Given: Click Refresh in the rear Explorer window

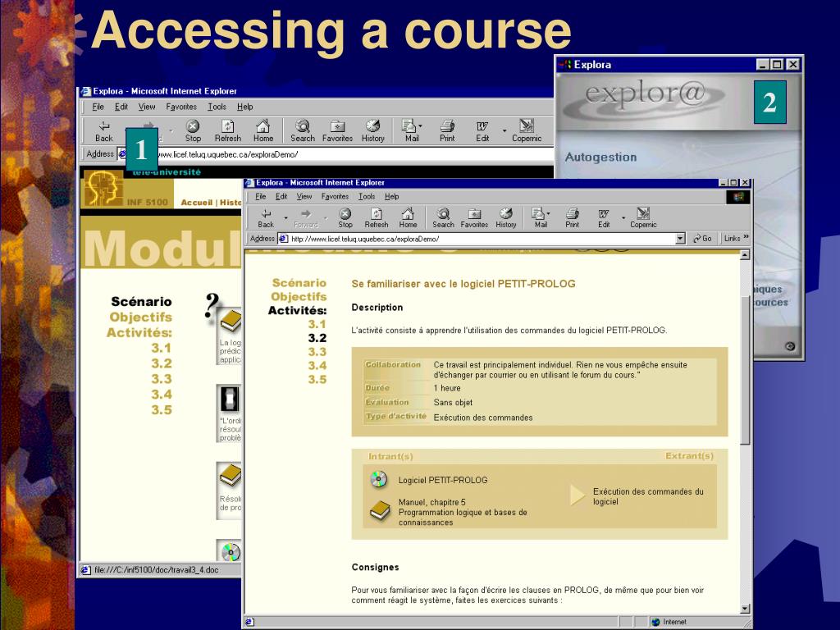Looking at the screenshot, I should point(228,131).
